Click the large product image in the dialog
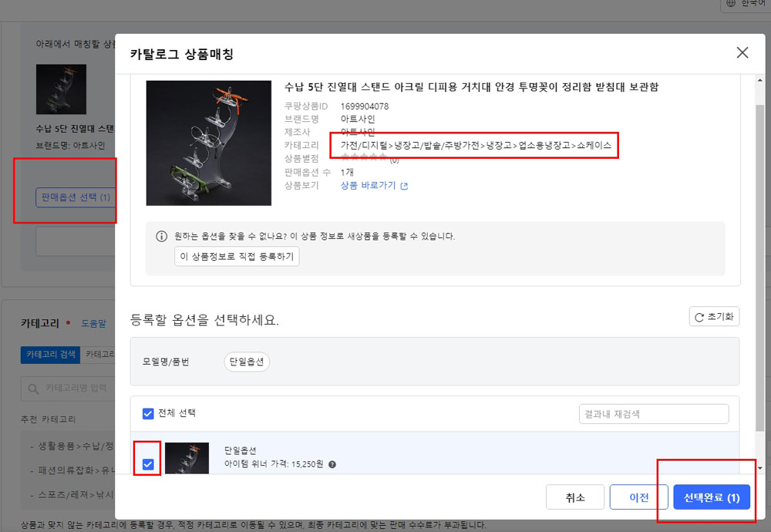 point(208,143)
